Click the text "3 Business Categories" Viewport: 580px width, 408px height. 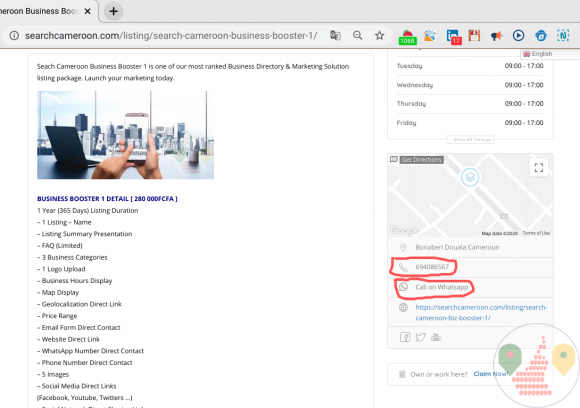pos(74,257)
